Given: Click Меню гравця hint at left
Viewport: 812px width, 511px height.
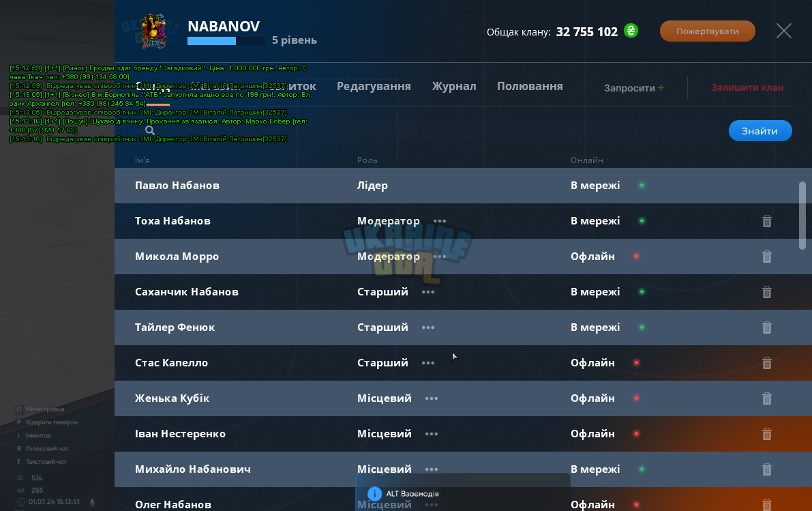Looking at the screenshot, I should click(45, 409).
